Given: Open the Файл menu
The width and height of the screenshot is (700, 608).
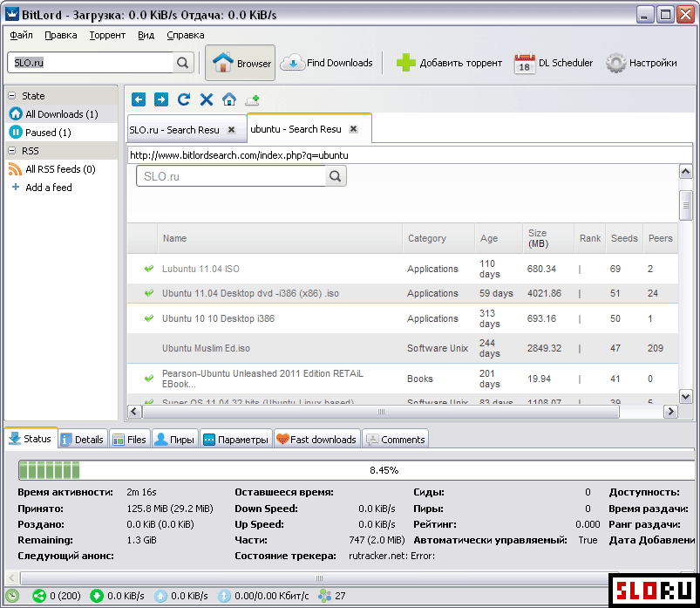Looking at the screenshot, I should [21, 35].
